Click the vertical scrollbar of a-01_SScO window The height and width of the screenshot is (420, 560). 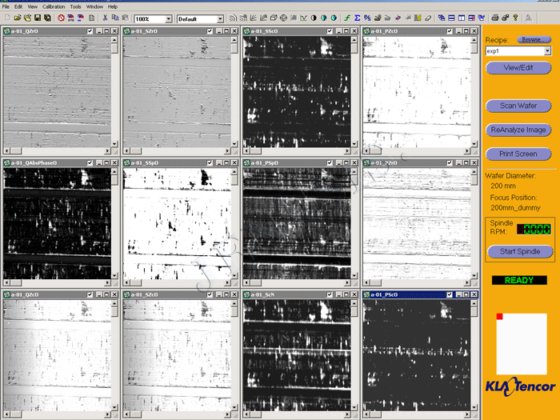[x=354, y=91]
